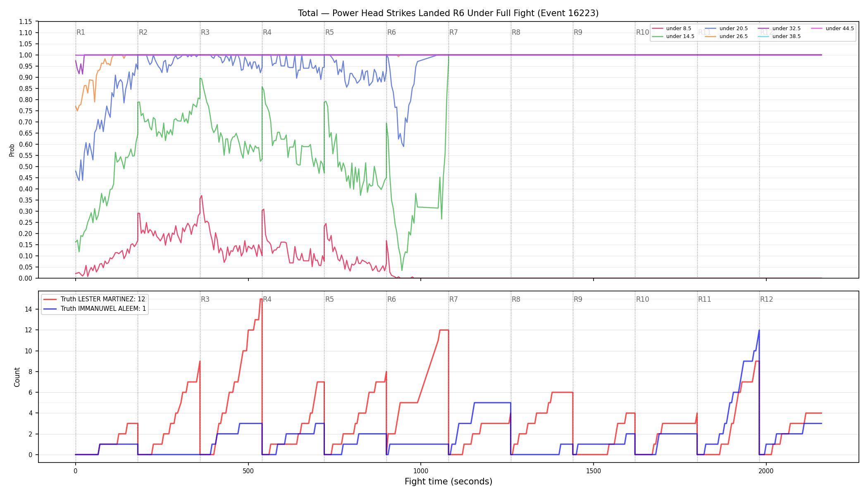
Task: Click the R7 round label in Prob chart
Action: click(x=453, y=32)
